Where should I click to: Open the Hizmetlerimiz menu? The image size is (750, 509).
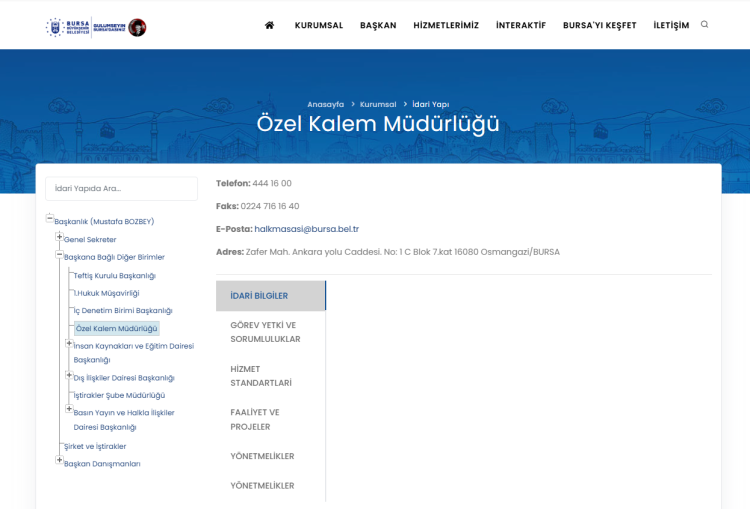pos(446,25)
